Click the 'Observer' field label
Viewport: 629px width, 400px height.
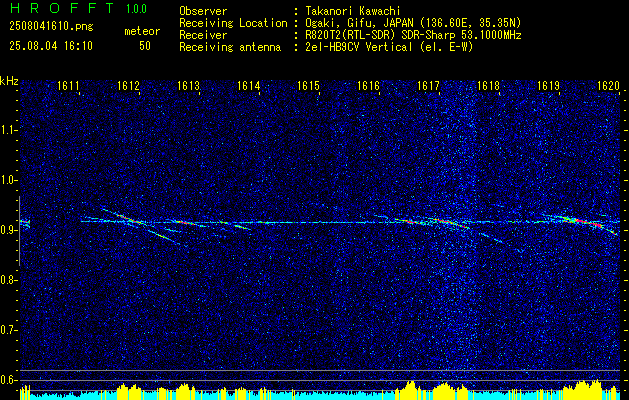click(x=203, y=11)
